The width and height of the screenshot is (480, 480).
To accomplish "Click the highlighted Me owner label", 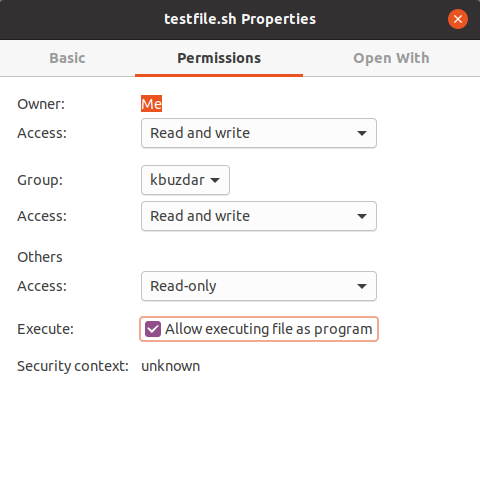I will coord(151,104).
